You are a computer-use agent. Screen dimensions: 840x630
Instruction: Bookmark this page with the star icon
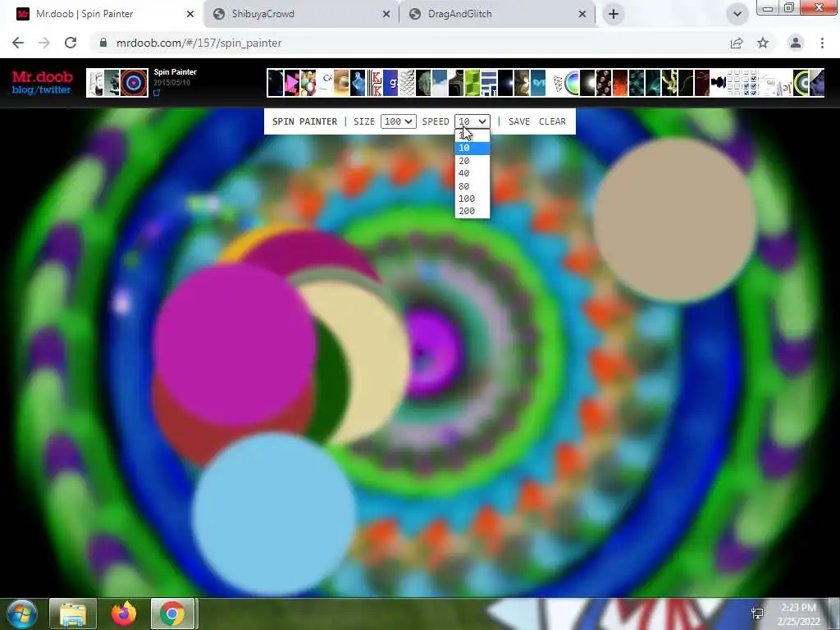[x=763, y=43]
